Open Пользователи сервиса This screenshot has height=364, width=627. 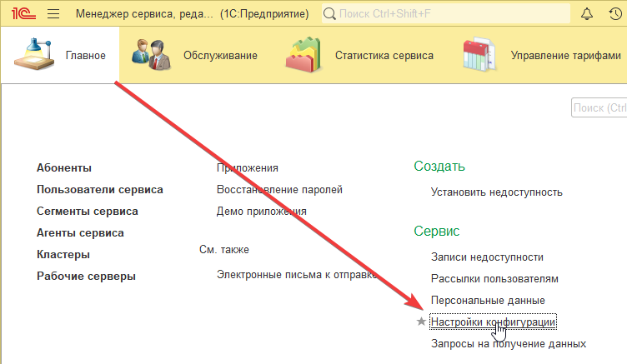(x=99, y=189)
